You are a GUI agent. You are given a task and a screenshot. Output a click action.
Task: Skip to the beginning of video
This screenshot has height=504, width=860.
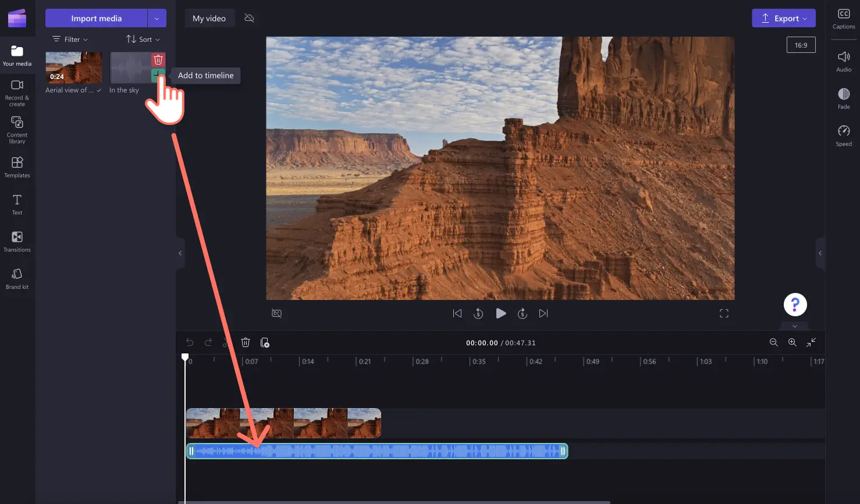coord(457,313)
